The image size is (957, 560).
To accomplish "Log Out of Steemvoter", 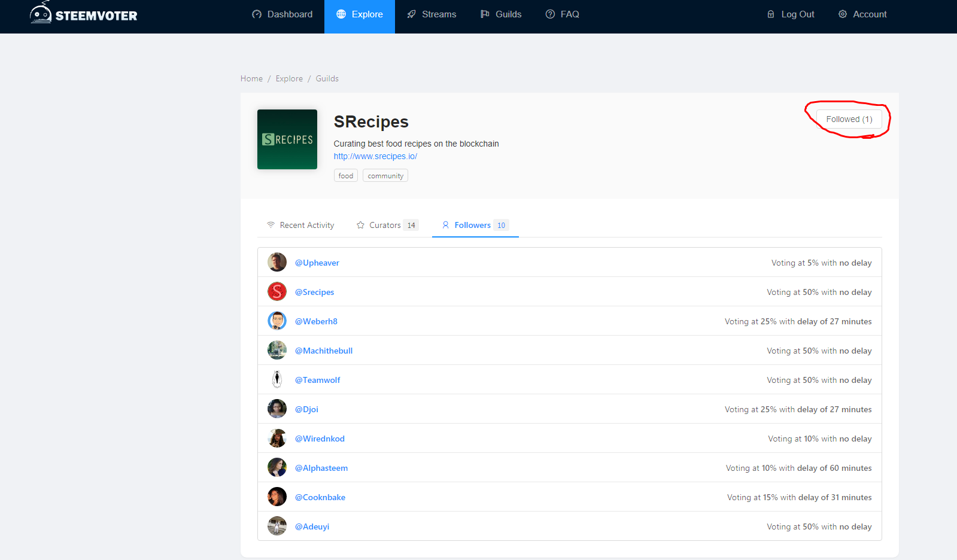I will 791,14.
